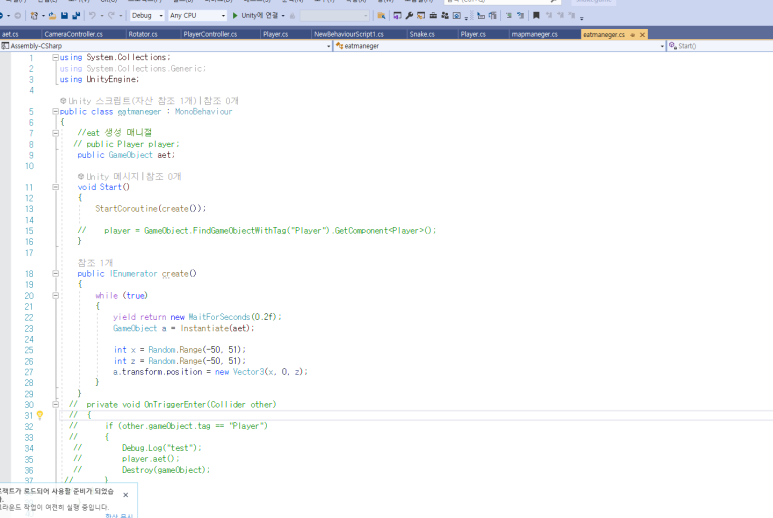Collapse the commented OnTriggerEnter block at line 30

[56, 404]
